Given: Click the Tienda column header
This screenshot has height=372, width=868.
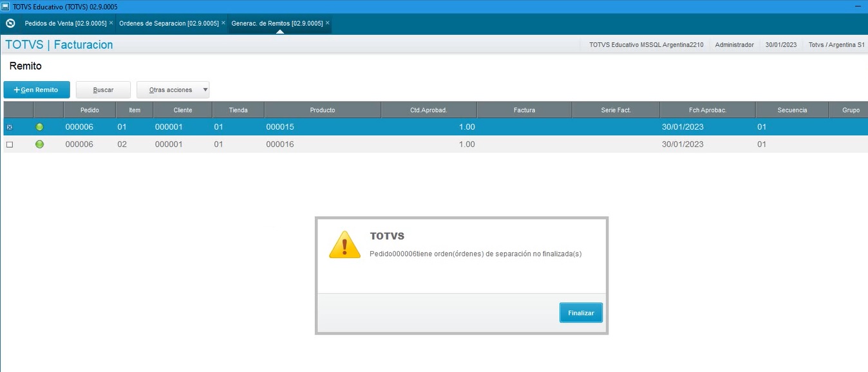Looking at the screenshot, I should [238, 110].
